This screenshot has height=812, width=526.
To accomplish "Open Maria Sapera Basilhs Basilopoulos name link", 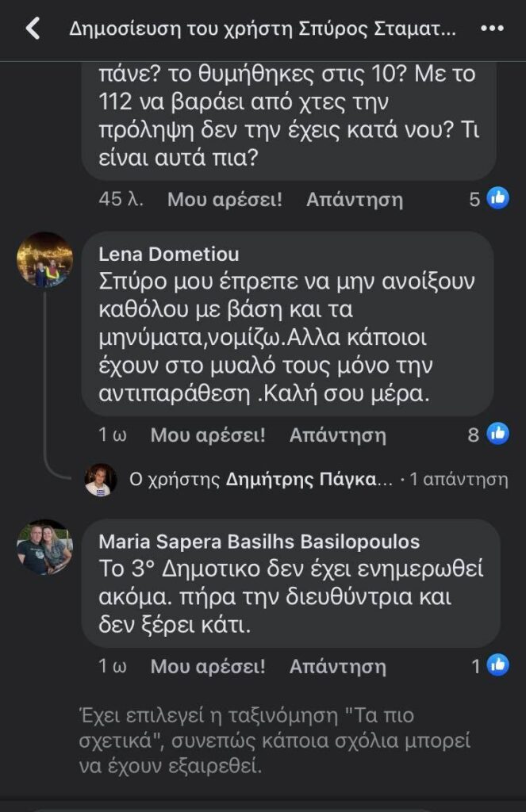I will pos(259,542).
